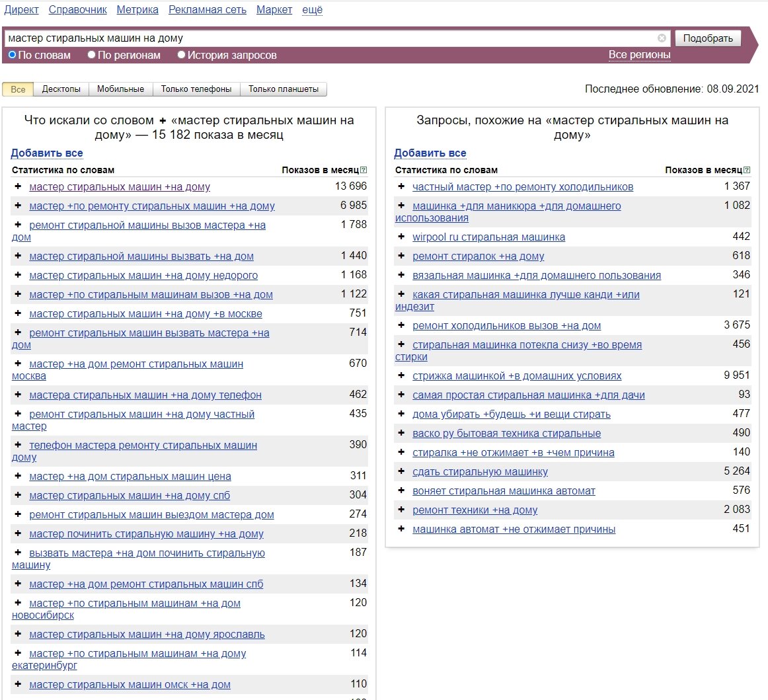Click the impressions value '9 951'
The image size is (768, 700).
click(x=737, y=375)
